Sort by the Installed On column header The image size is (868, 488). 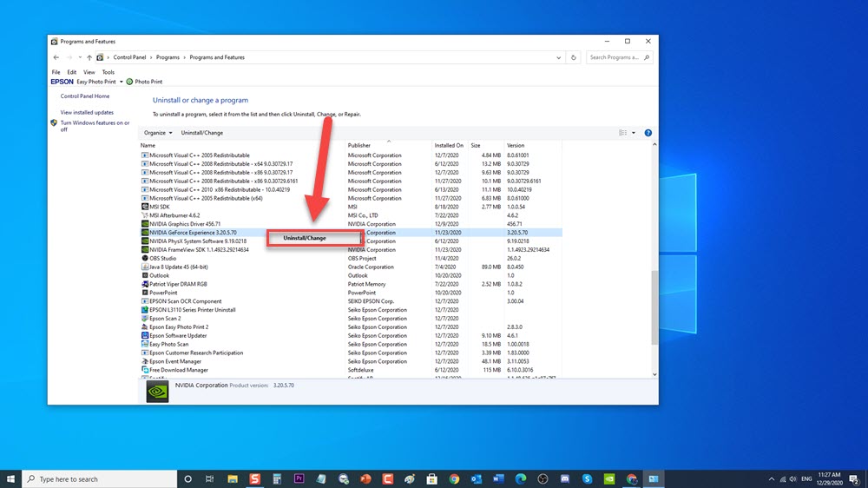pyautogui.click(x=450, y=145)
